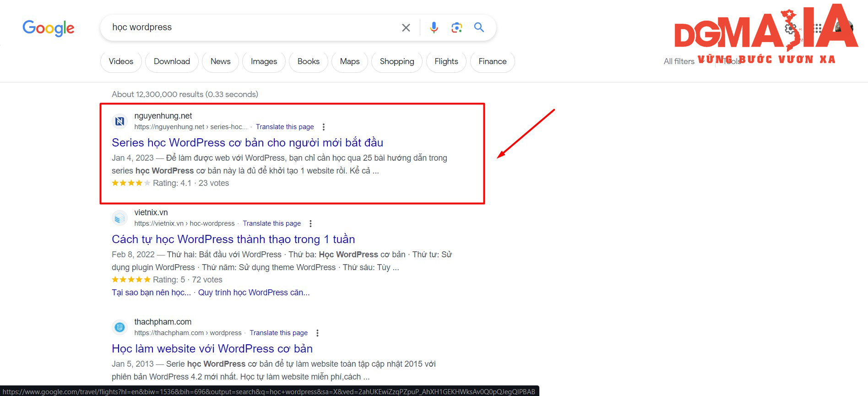Select the Finance filter chip
The image size is (868, 396).
(493, 61)
